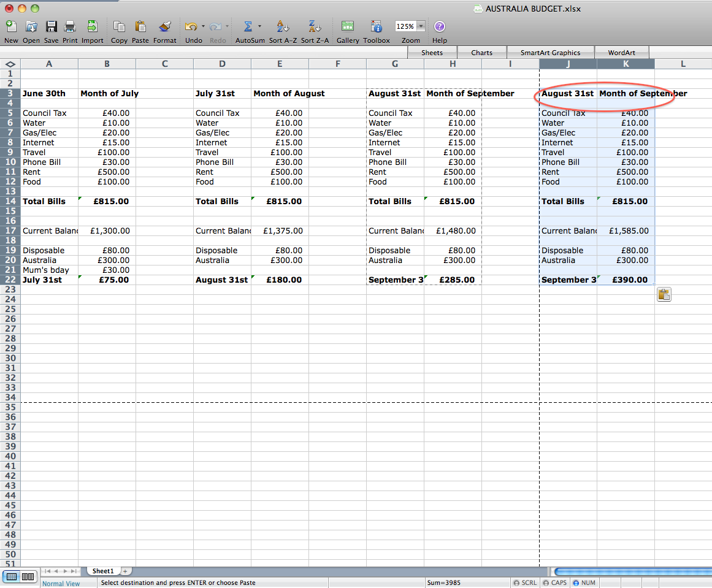The width and height of the screenshot is (712, 588).
Task: Select the 'Month of August' heading cell
Action: point(280,93)
